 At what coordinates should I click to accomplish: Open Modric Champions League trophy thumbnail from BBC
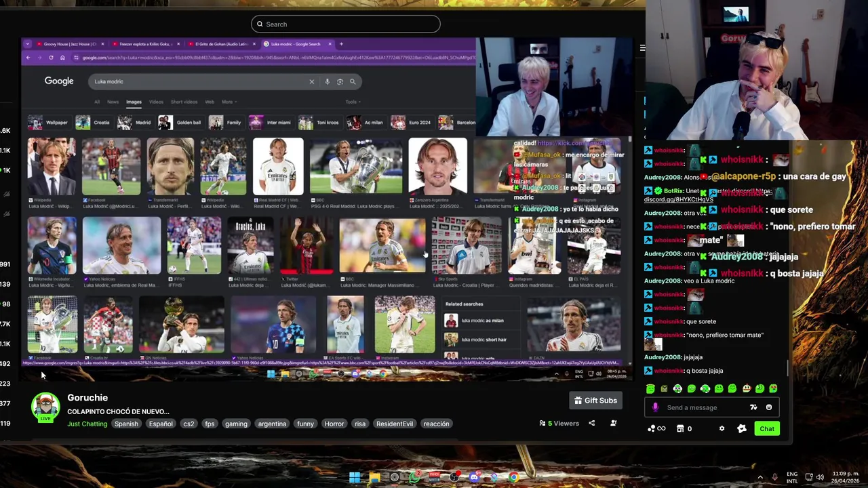click(x=355, y=167)
